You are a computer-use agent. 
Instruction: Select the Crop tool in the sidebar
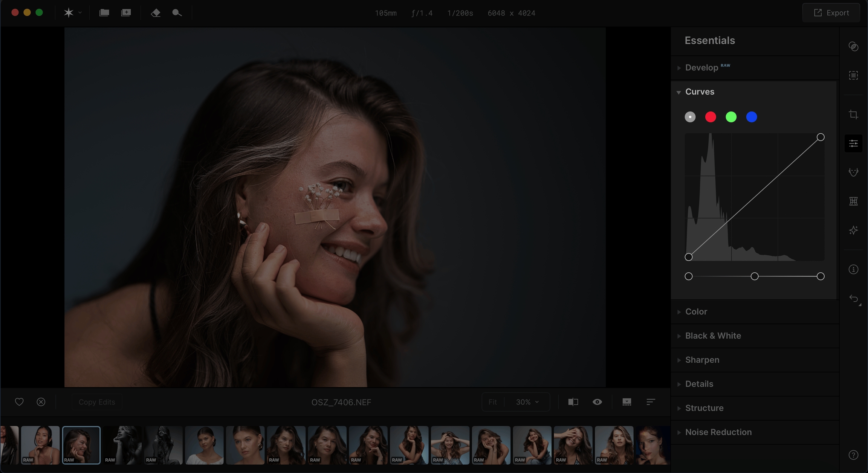853,114
